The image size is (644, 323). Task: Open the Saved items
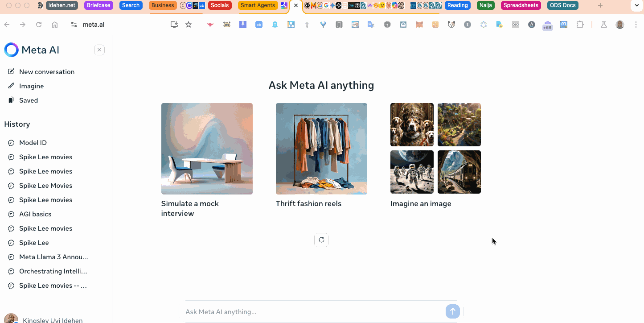(x=29, y=100)
